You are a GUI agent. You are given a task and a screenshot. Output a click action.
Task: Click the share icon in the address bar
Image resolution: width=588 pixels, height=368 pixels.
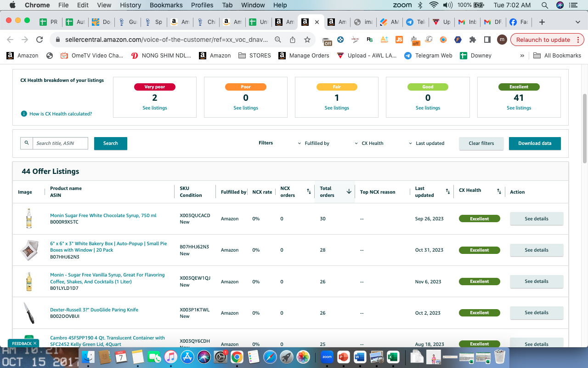coord(293,40)
